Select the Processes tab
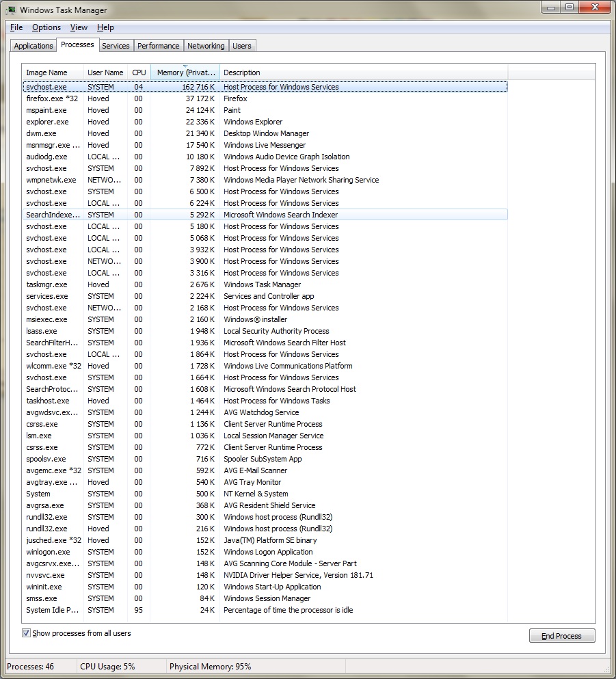Viewport: 616px width, 679px height. pyautogui.click(x=77, y=44)
